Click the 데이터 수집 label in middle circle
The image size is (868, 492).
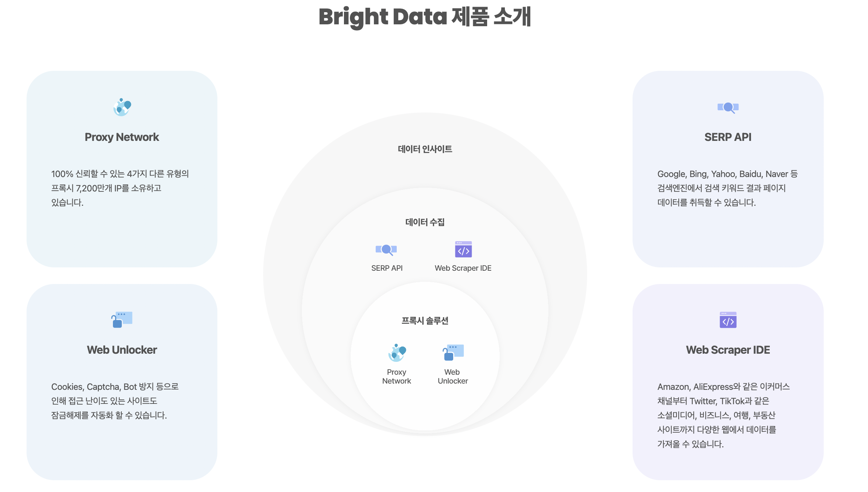pos(425,222)
